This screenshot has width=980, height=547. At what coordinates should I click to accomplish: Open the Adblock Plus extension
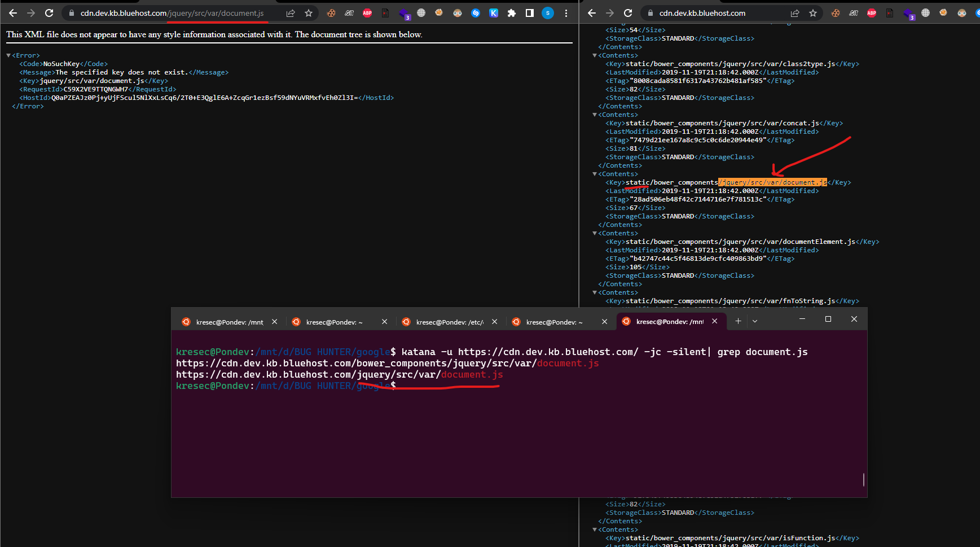(367, 13)
